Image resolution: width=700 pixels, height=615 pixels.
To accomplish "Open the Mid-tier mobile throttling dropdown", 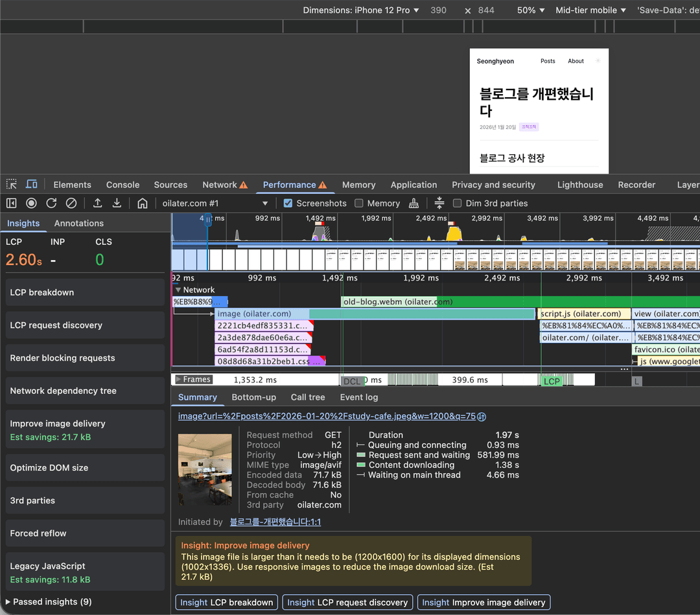I will (590, 10).
